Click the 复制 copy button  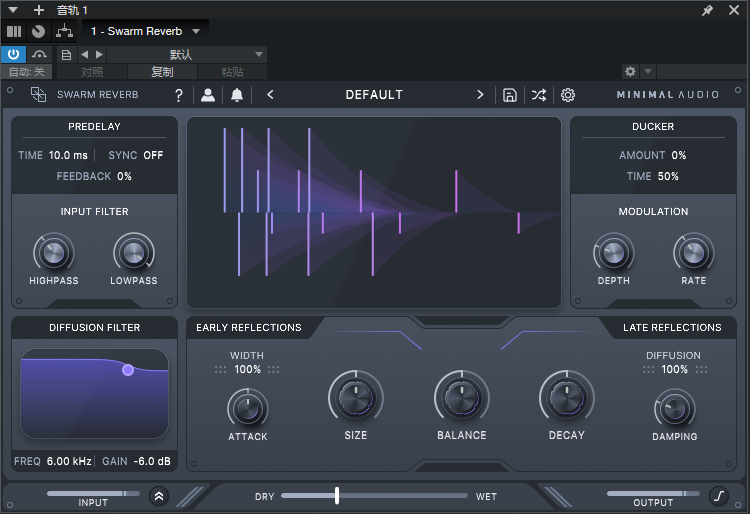(162, 72)
